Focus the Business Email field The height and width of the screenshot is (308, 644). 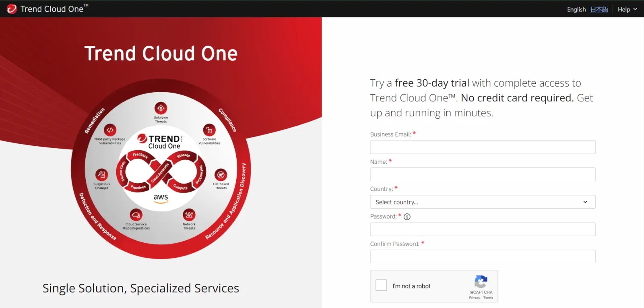482,147
